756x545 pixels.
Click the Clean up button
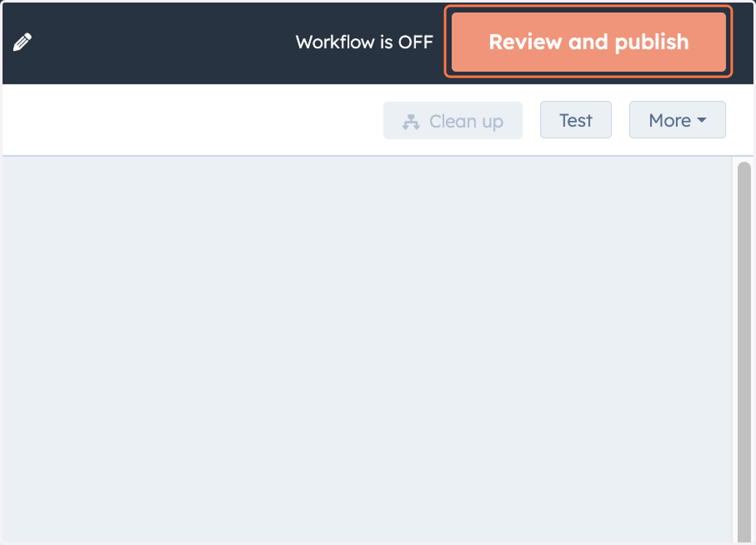tap(453, 120)
